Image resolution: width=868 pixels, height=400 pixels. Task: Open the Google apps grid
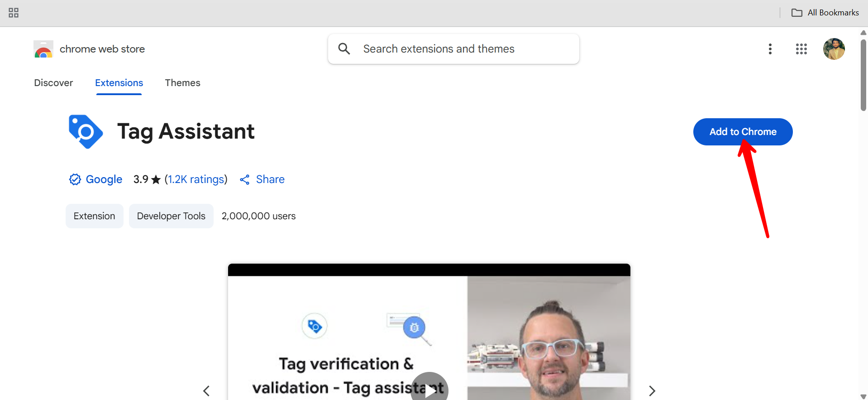801,49
